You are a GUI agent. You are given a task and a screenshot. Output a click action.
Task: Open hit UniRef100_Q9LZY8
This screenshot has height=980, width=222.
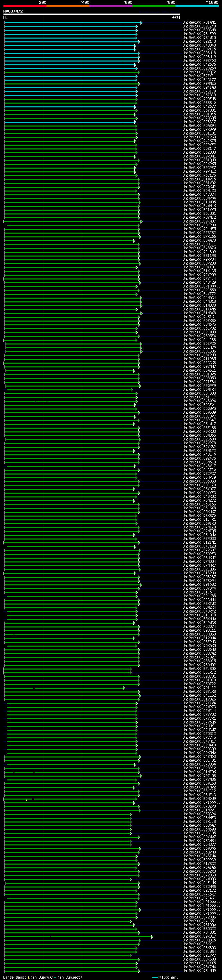199,26
